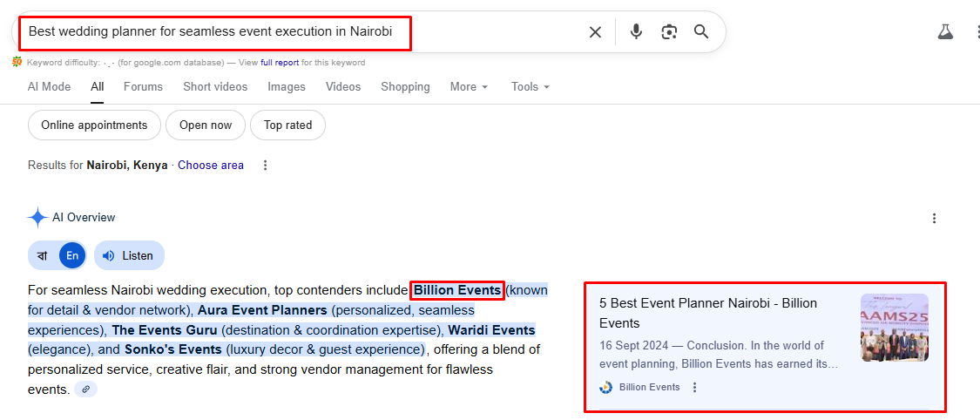This screenshot has height=420, width=980.
Task: Open the Billion Events article thumbnail
Action: tap(894, 328)
